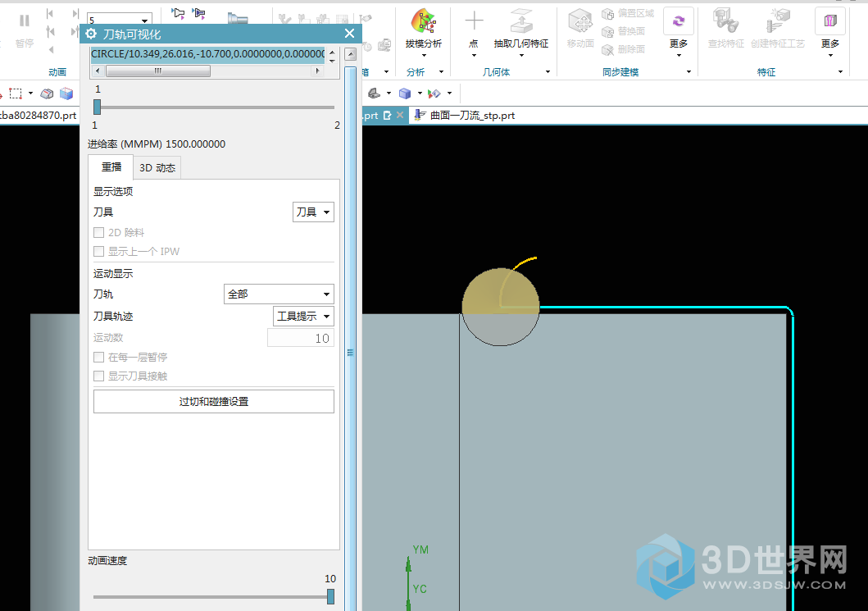Click the 运动数 input field
Screen dimensions: 868x611
(x=301, y=338)
